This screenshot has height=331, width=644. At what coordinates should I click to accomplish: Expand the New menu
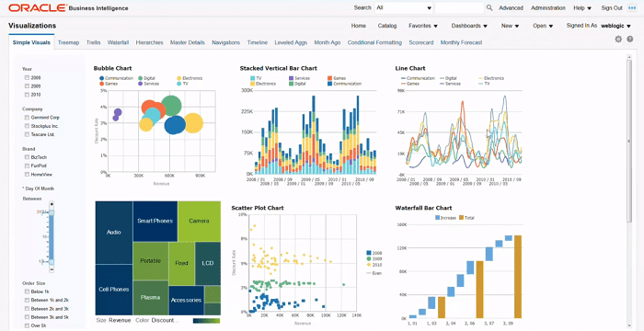510,26
